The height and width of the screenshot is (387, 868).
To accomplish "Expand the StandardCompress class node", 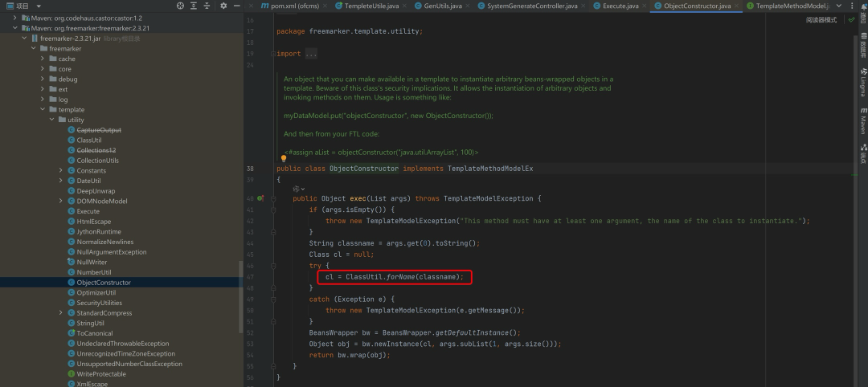I will [61, 313].
